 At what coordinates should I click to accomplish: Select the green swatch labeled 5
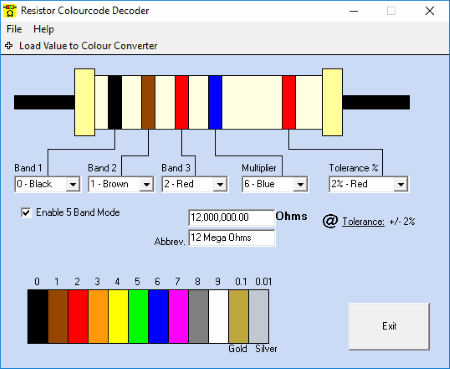pyautogui.click(x=138, y=316)
